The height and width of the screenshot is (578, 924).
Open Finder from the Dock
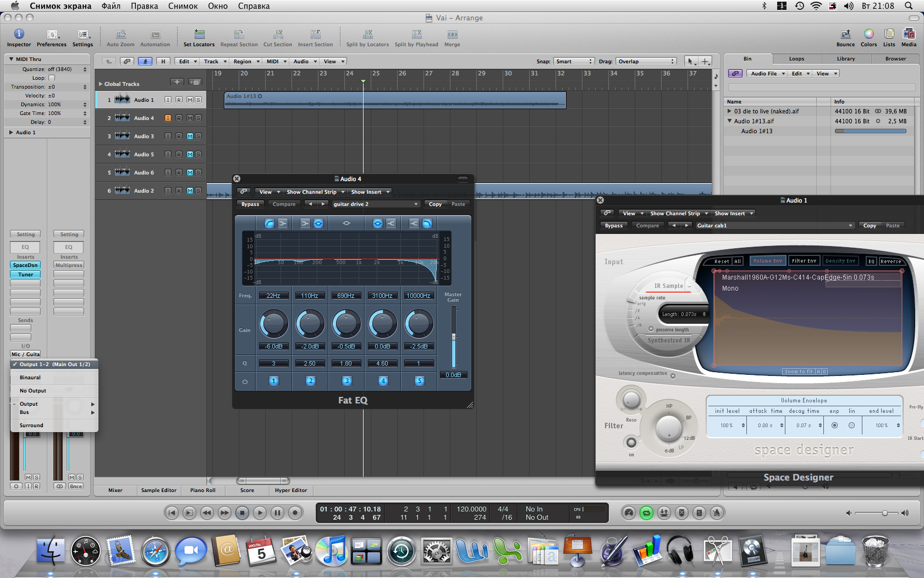tap(51, 551)
